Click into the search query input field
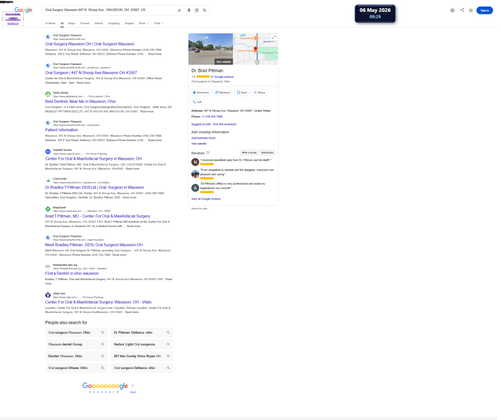The width and height of the screenshot is (500, 420). coord(110,10)
